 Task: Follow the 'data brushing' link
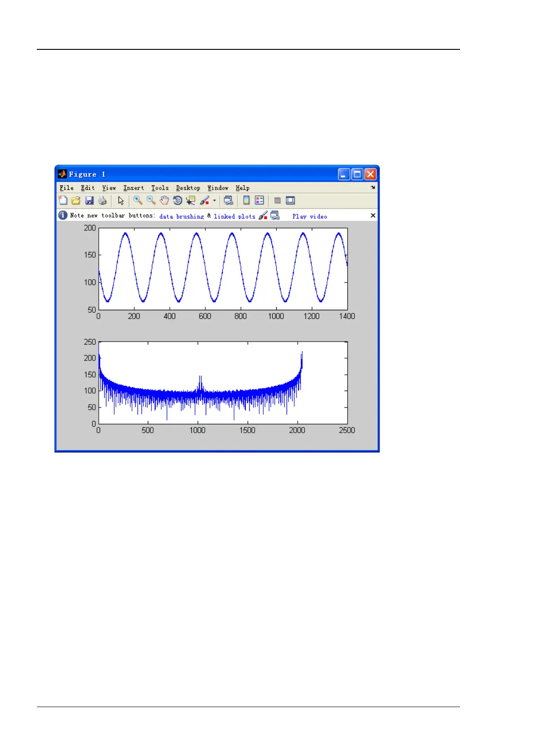pos(181,216)
